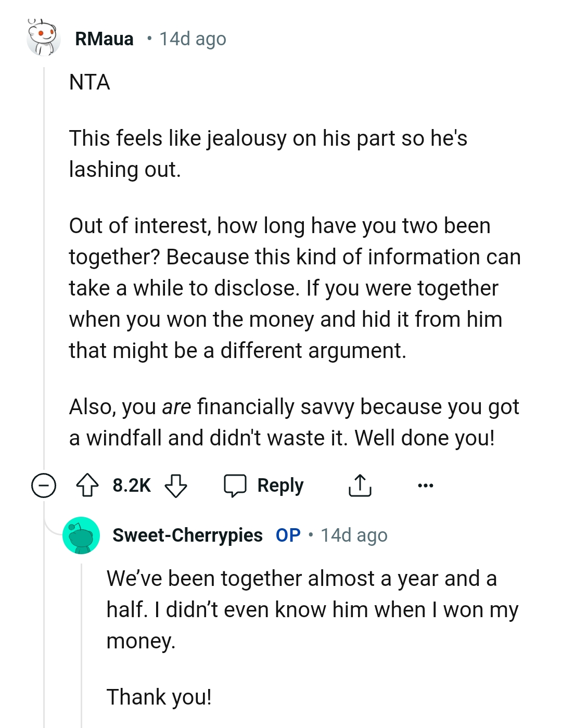Viewport: 562px width, 728px height.
Task: Click the 14d ago timestamp on the top comment
Action: tap(191, 39)
